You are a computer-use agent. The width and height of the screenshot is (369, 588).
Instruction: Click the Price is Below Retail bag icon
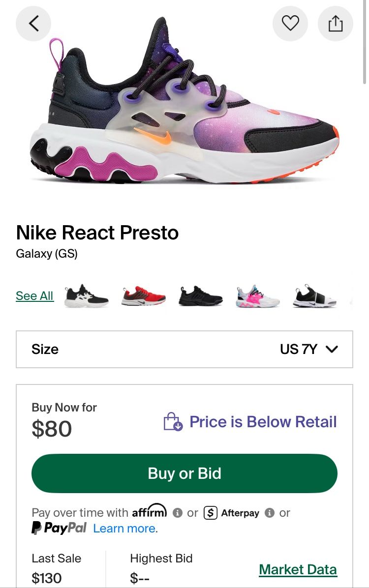(173, 422)
